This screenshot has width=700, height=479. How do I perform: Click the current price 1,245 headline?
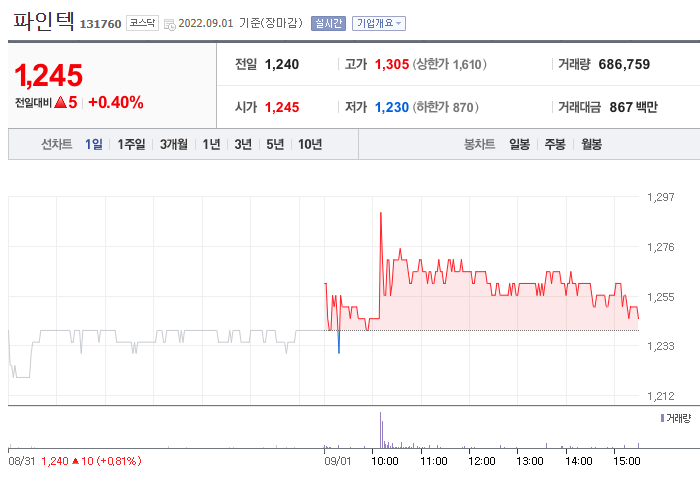[x=49, y=75]
